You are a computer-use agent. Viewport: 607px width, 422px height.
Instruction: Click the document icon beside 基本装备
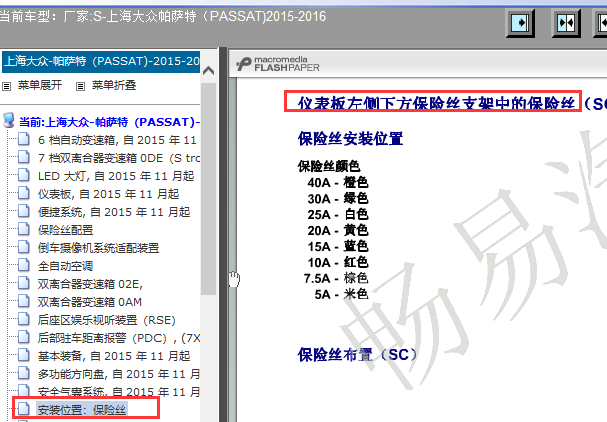[x=24, y=355]
